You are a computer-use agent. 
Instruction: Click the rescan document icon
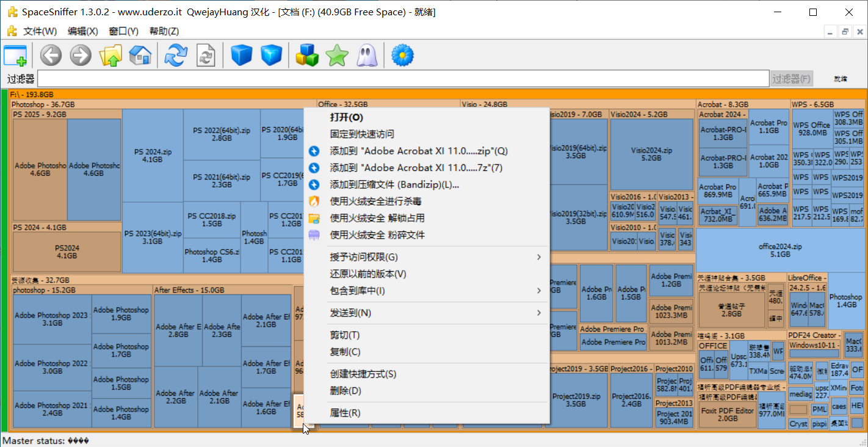click(x=206, y=56)
